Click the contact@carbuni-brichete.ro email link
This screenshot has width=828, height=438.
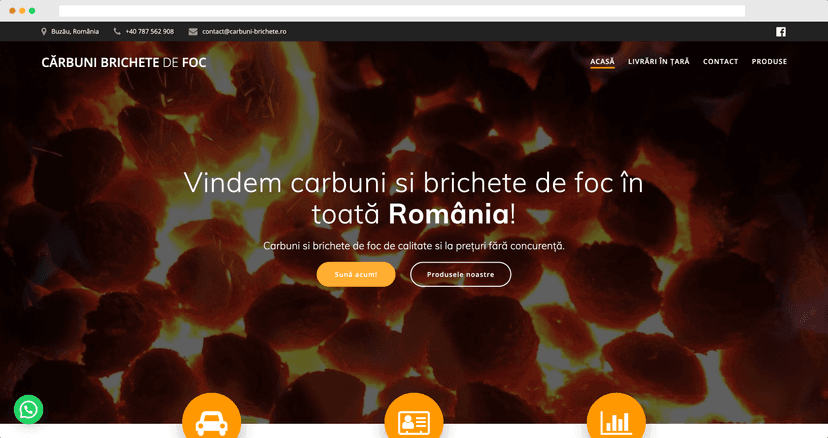click(244, 32)
